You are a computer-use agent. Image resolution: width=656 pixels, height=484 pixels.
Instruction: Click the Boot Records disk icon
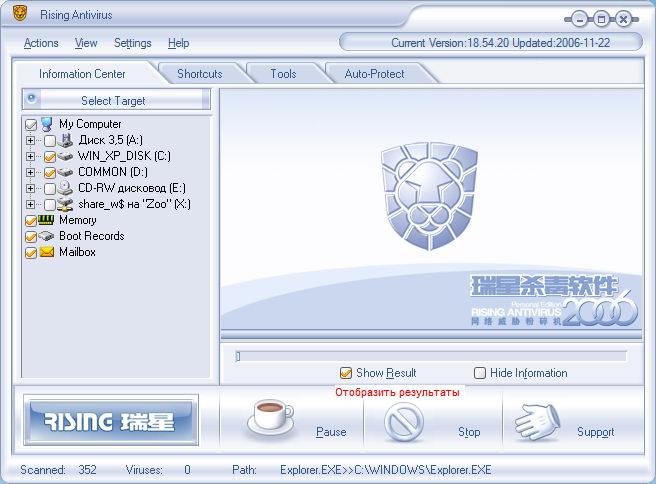click(46, 236)
